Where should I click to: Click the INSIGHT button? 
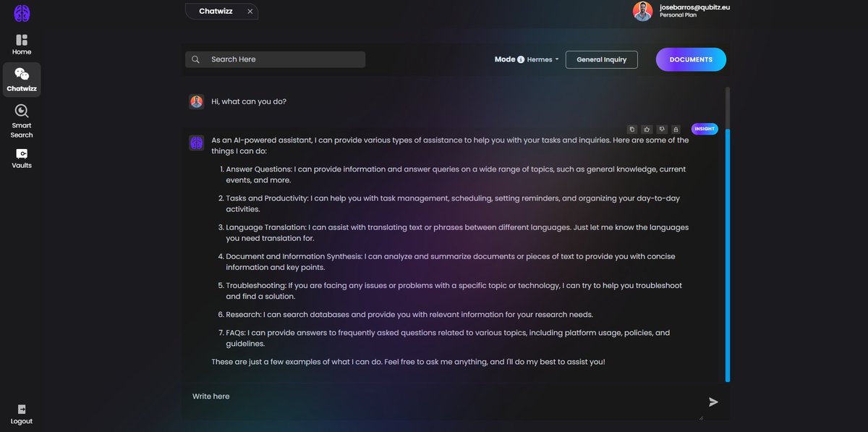click(705, 129)
